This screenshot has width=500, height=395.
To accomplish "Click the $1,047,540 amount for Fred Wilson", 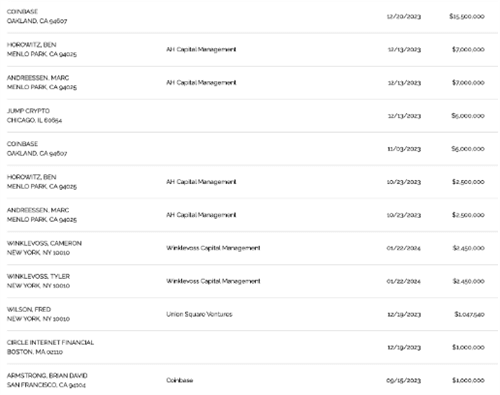I will 469,314.
